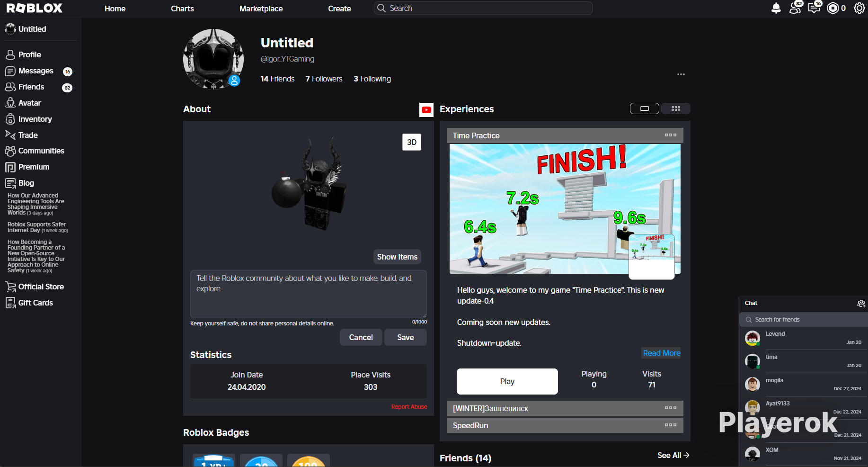The width and height of the screenshot is (868, 467).
Task: Open the Create tab
Action: click(x=340, y=9)
